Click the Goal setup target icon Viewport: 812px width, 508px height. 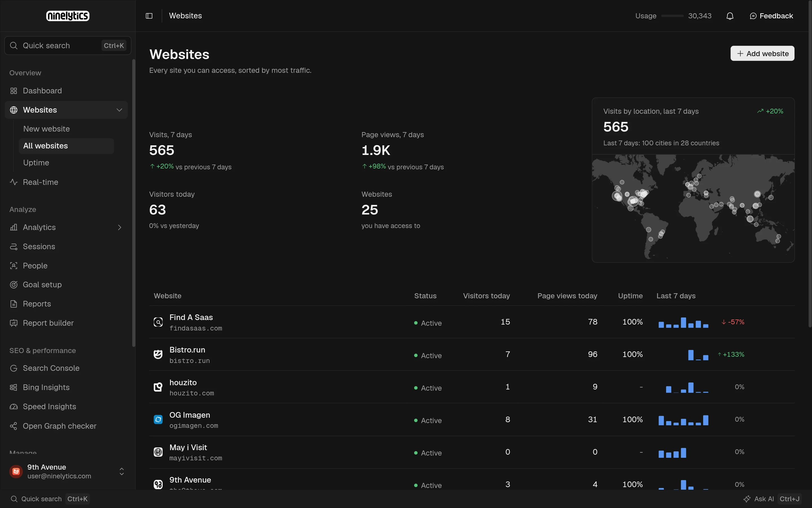[14, 284]
